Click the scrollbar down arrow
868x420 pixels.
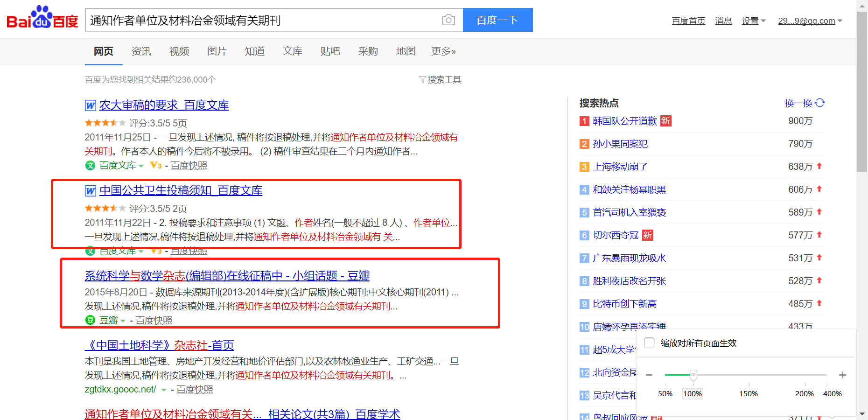point(862,414)
